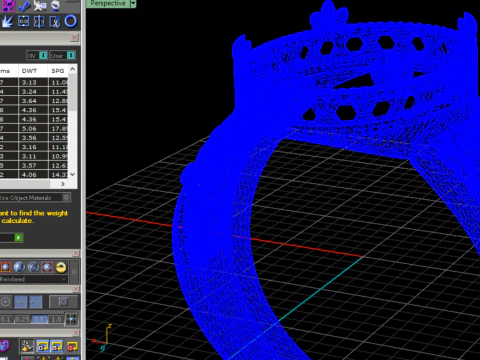Open the Perspective viewport dropdown arrow
Image resolution: width=480 pixels, height=360 pixels.
pyautogui.click(x=133, y=3)
